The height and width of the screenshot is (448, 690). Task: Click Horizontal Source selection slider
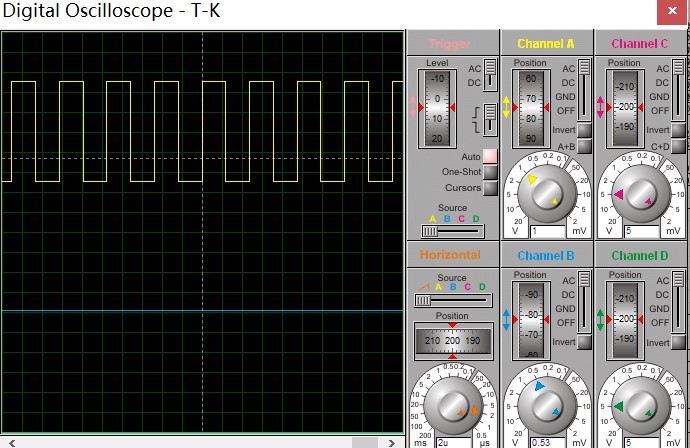pos(453,300)
